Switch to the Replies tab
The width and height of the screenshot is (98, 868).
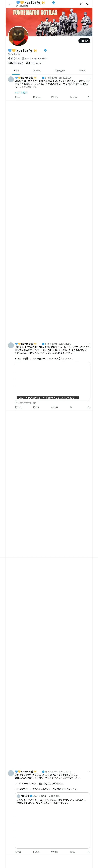[x=36, y=71]
